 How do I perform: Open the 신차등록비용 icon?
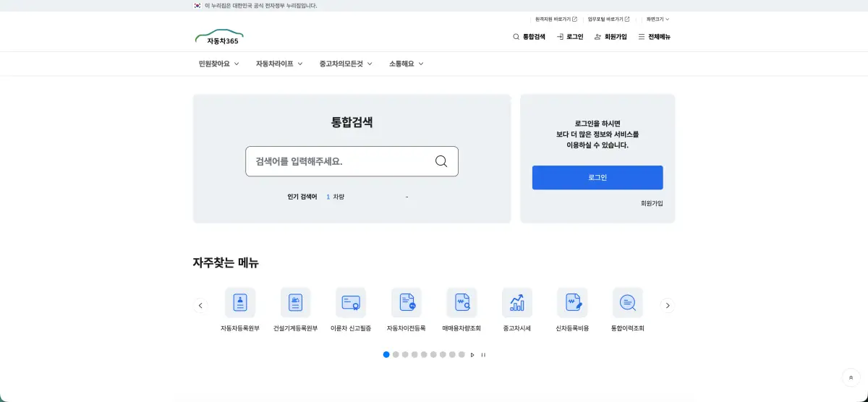pyautogui.click(x=572, y=303)
